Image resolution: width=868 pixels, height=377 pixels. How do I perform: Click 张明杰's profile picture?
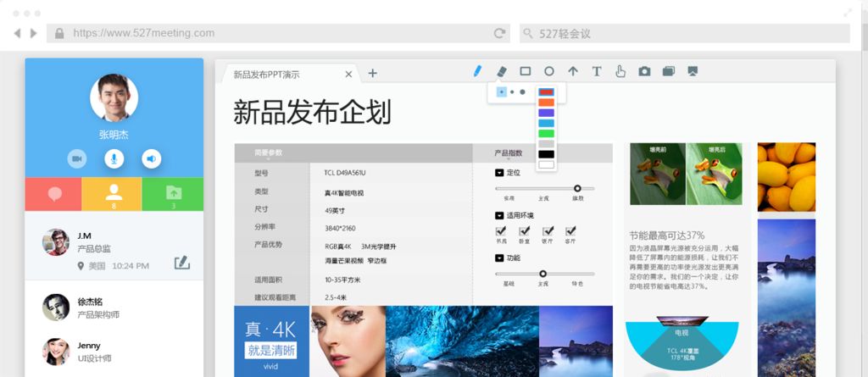[114, 97]
